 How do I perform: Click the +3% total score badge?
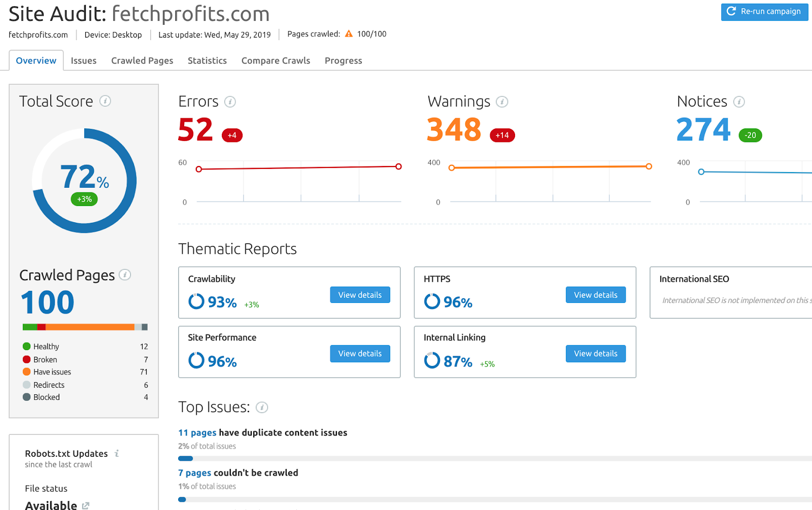[84, 199]
